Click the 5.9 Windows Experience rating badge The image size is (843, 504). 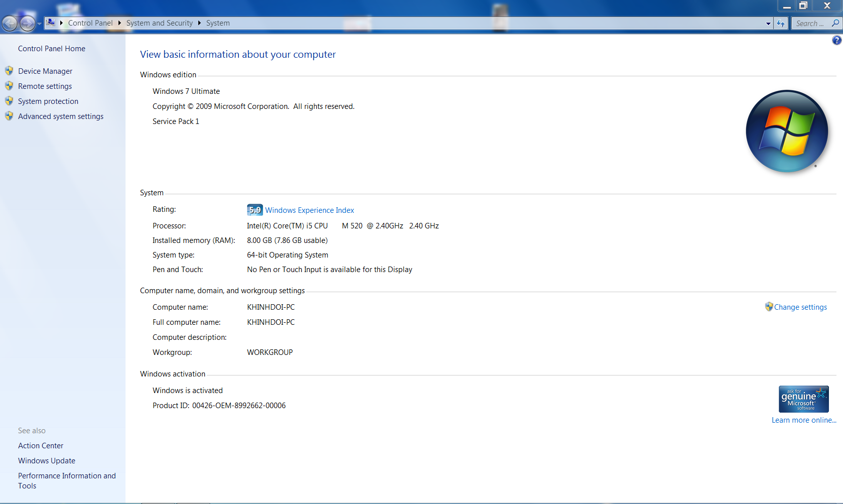pos(255,210)
